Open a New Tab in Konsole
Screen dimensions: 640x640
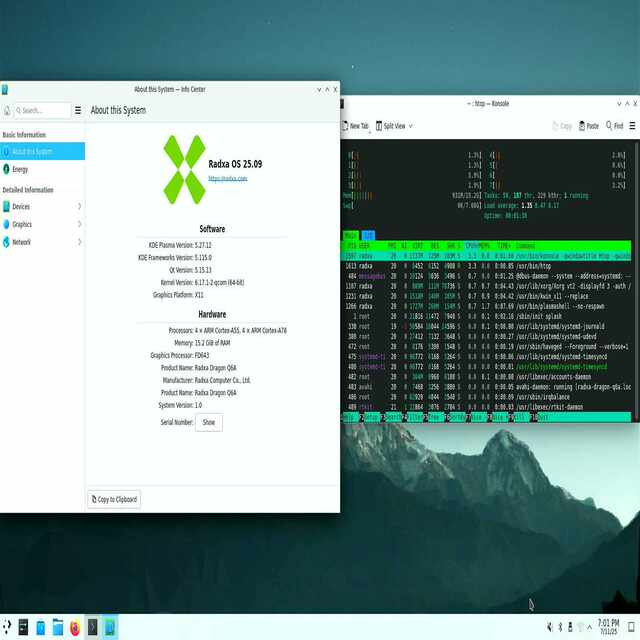pos(355,126)
